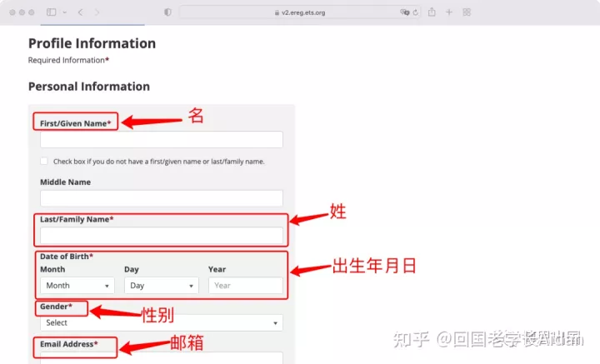Click the Email Address input field
The width and height of the screenshot is (600, 364).
tap(162, 358)
